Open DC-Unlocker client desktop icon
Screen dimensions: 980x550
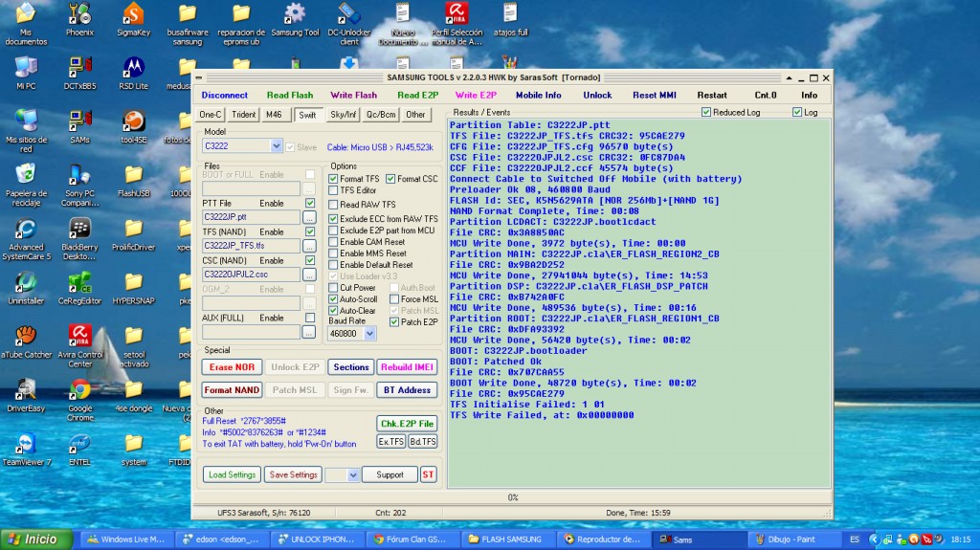coord(348,24)
